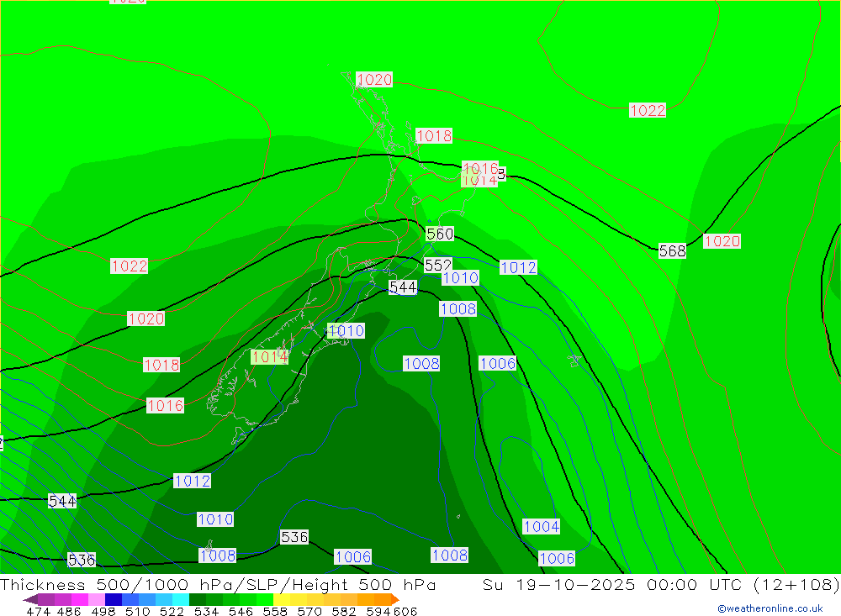Click the light pink legend swatch
841x616 pixels.
[x=97, y=599]
